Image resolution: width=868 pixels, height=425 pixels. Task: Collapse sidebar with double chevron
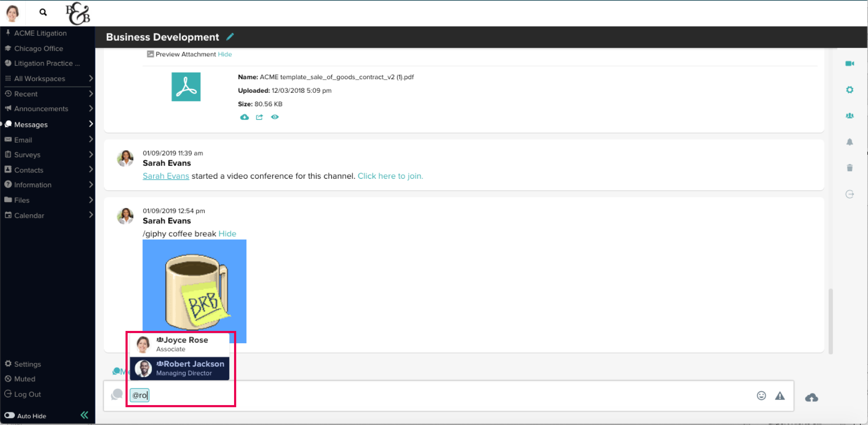tap(84, 415)
